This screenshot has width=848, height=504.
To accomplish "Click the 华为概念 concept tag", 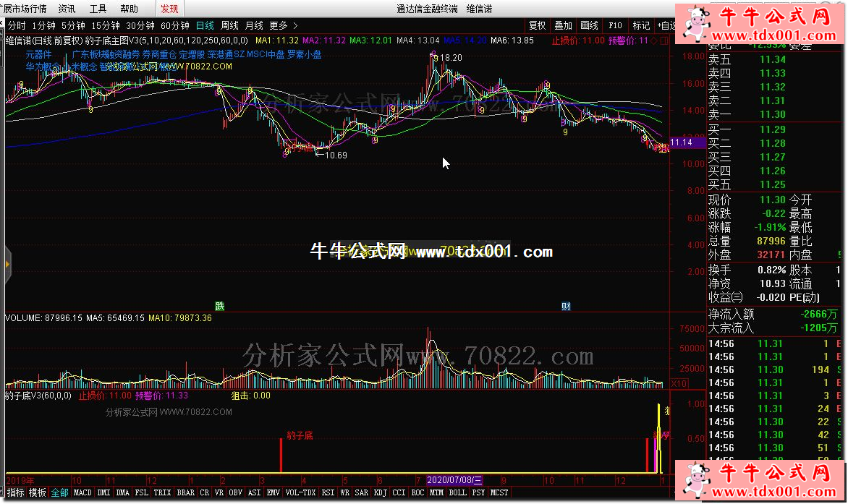I will [x=43, y=67].
